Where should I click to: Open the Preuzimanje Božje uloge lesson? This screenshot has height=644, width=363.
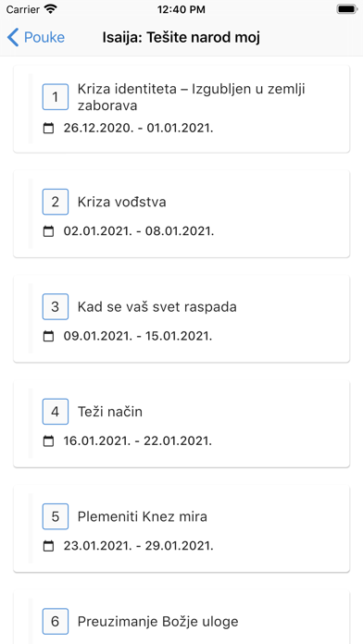pyautogui.click(x=181, y=617)
